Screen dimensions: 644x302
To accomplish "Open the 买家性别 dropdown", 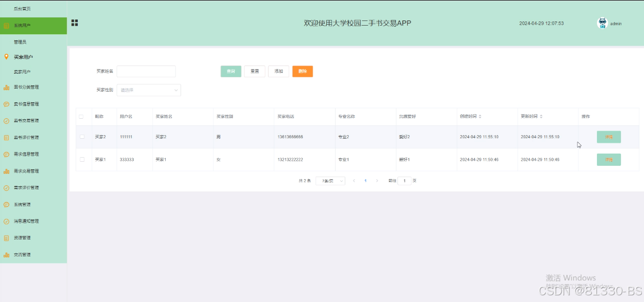I will coord(149,90).
